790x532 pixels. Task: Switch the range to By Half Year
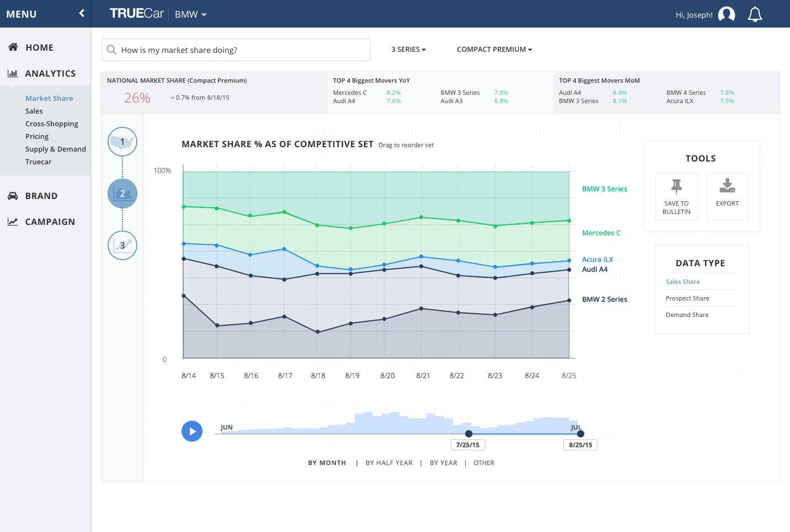[x=389, y=463]
